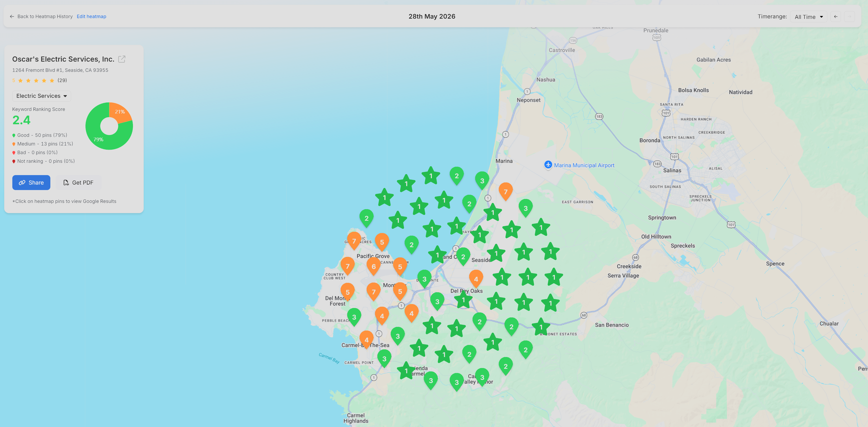Click the PDF icon in Get PDF
Screen dimensions: 868x427
tap(66, 182)
